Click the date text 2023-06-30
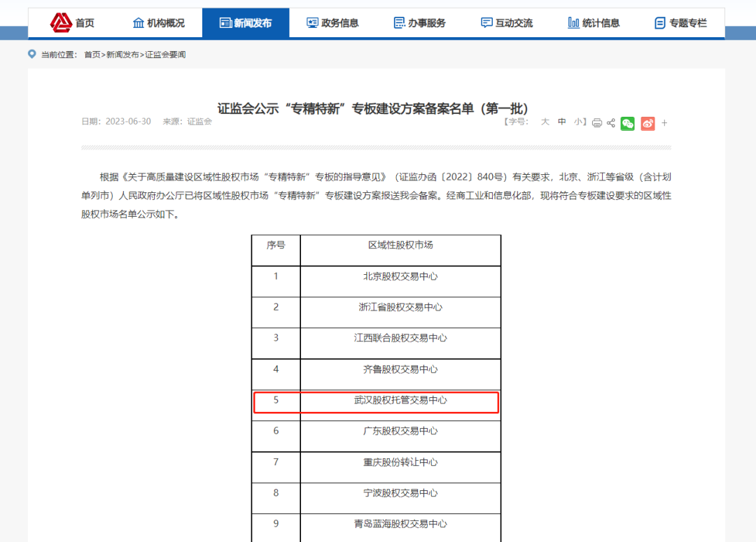This screenshot has height=542, width=756. click(x=128, y=122)
